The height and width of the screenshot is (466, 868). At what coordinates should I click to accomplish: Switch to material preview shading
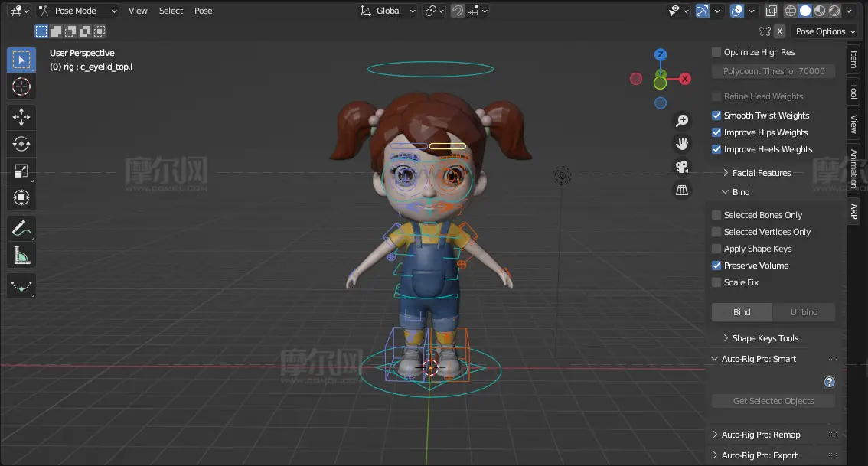point(819,11)
